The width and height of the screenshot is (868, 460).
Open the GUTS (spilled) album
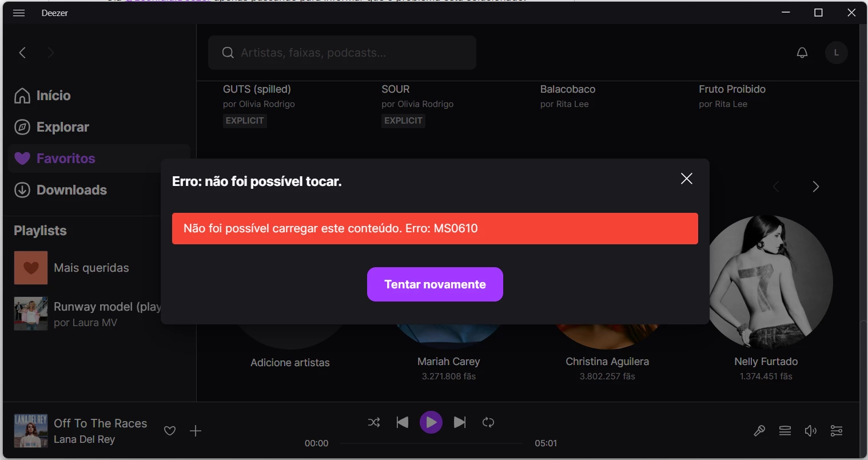(257, 89)
